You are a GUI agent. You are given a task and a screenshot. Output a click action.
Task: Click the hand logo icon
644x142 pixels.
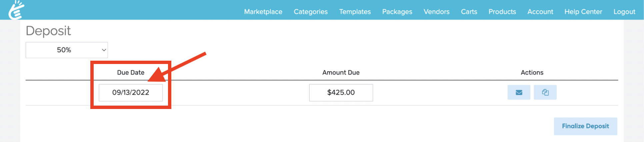(x=16, y=10)
